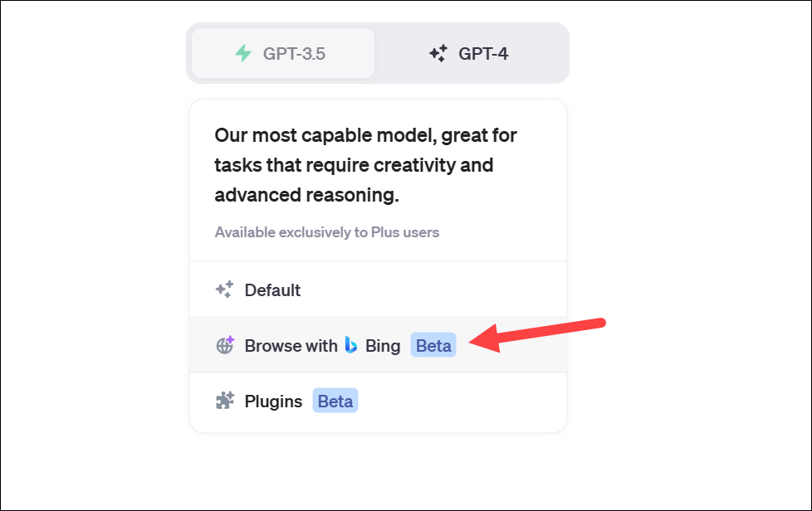Click the Bing logo icon

(x=351, y=345)
